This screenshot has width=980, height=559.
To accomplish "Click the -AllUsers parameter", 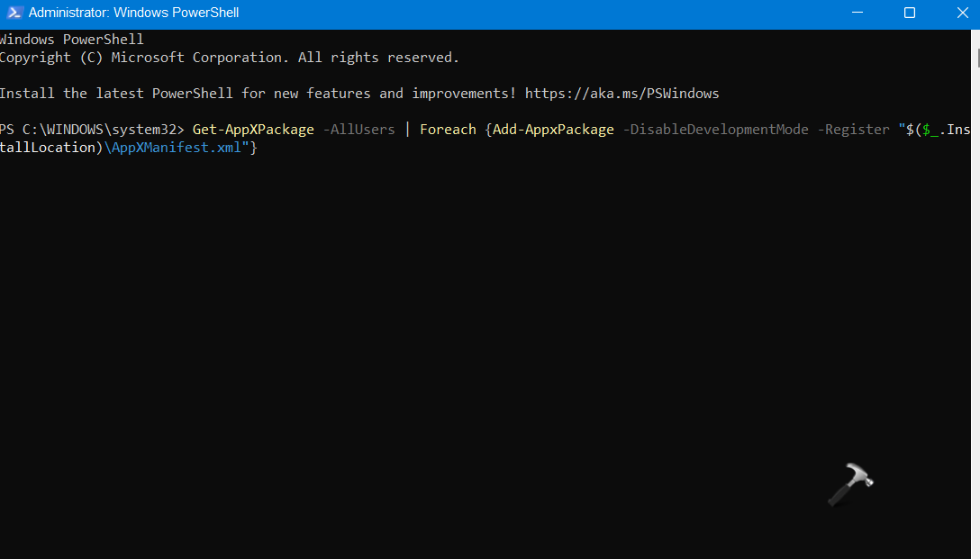I will [358, 130].
